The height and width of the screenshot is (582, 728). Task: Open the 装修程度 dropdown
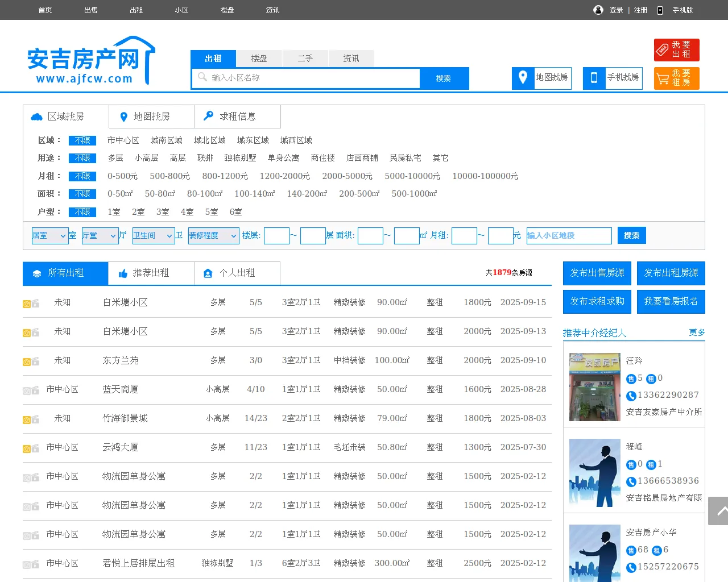coord(213,236)
